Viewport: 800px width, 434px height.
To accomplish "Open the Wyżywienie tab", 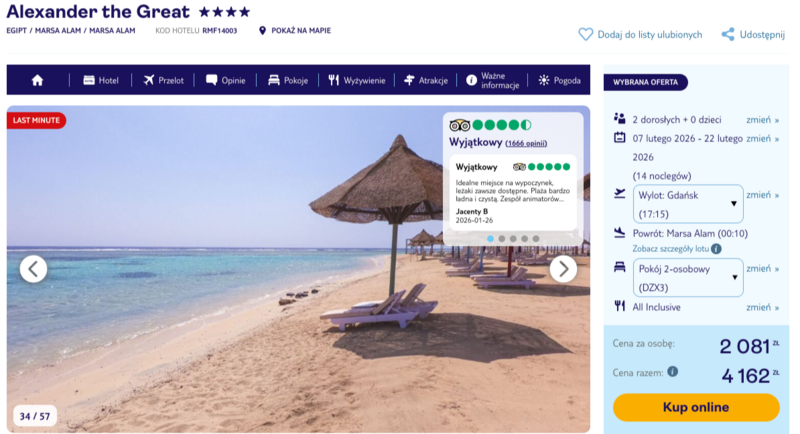I will [357, 80].
